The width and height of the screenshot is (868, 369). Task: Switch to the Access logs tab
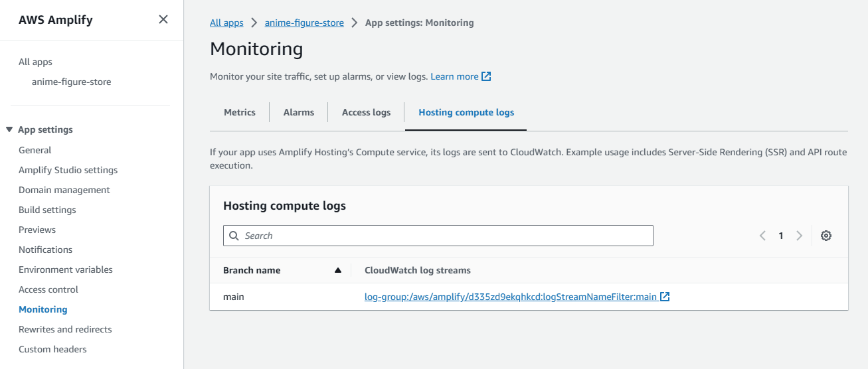366,112
